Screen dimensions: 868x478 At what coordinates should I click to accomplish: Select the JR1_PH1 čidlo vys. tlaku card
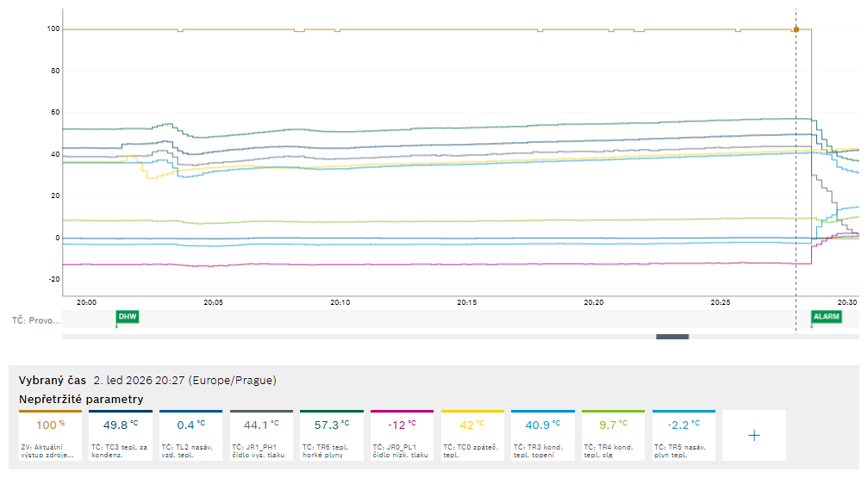[x=261, y=435]
